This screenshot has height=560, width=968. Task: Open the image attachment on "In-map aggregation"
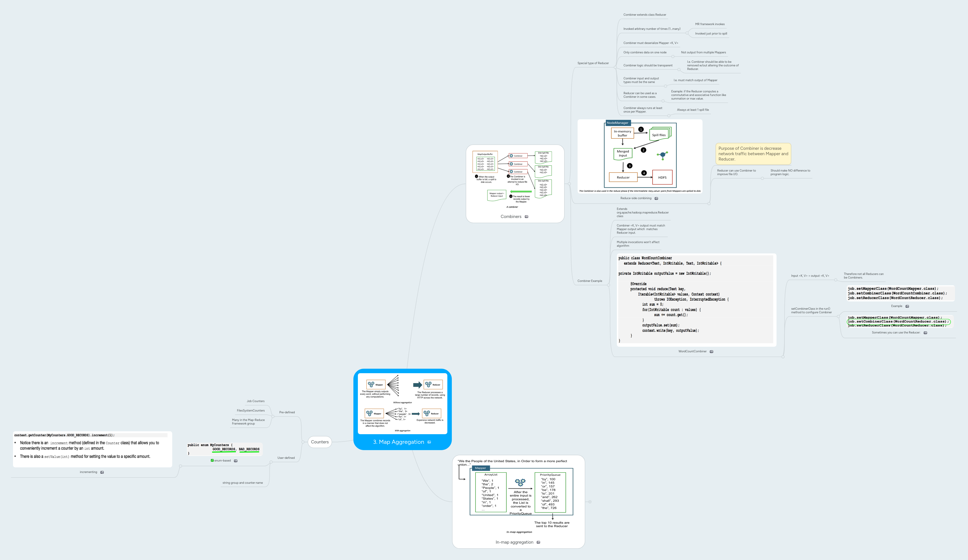[x=539, y=542]
